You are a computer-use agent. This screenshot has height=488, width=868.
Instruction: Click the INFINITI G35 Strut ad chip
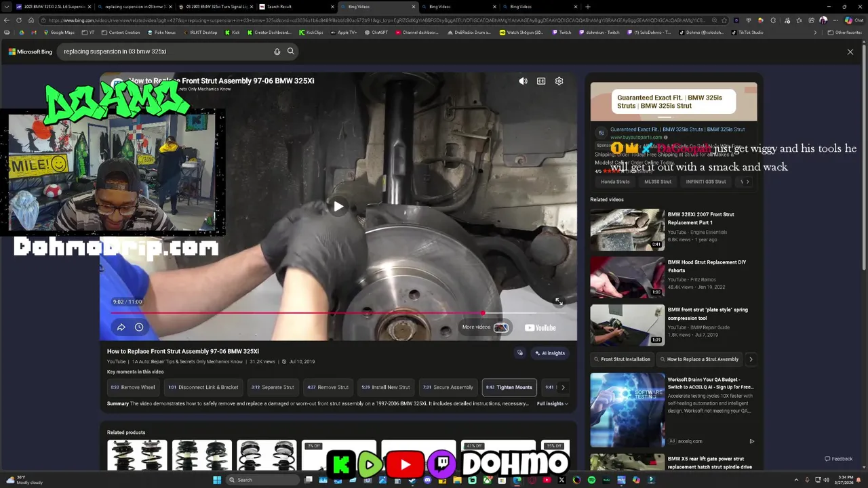[x=705, y=182]
